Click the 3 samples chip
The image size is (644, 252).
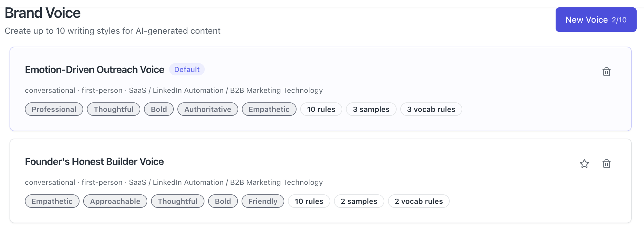pyautogui.click(x=371, y=109)
